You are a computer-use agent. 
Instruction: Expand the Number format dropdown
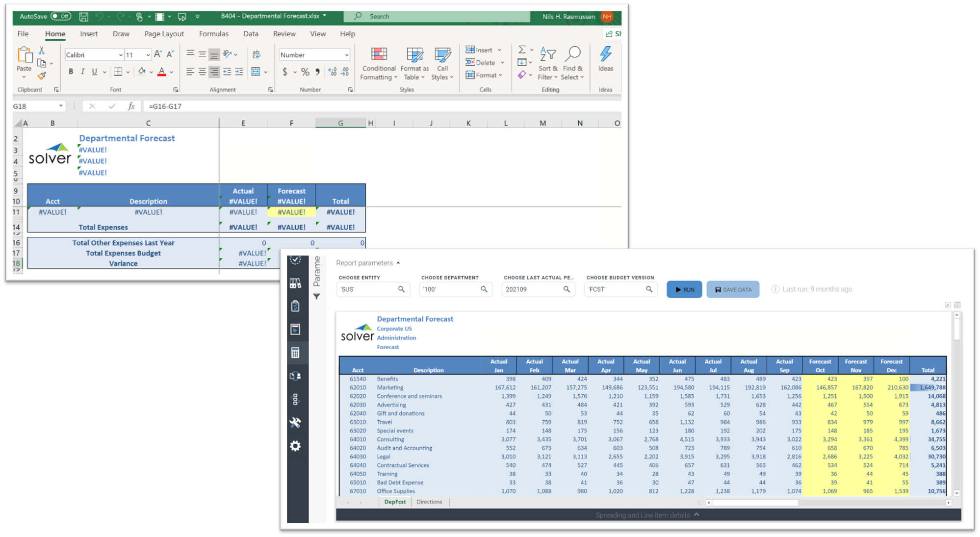tap(346, 55)
